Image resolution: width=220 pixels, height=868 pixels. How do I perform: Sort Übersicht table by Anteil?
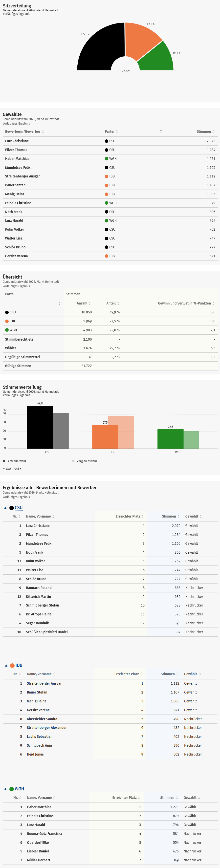pos(112,304)
